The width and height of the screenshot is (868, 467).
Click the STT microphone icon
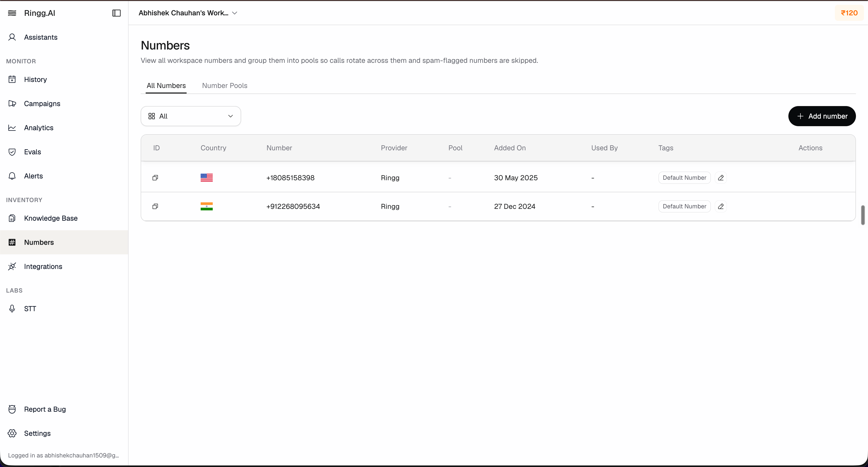12,309
